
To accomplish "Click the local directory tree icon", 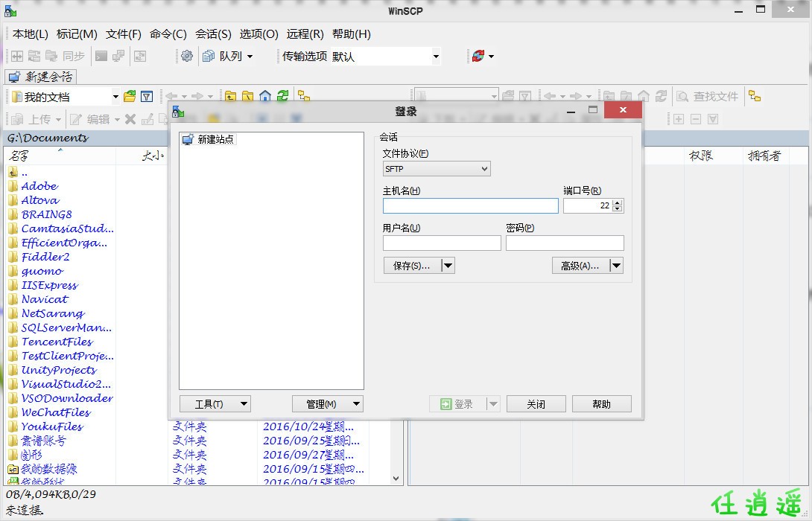I will [x=303, y=96].
